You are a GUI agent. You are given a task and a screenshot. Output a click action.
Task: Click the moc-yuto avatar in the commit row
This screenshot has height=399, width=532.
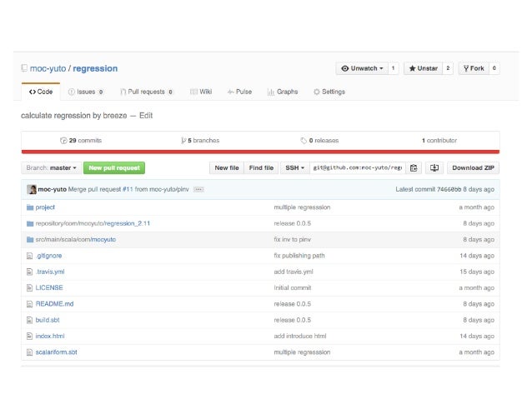click(x=31, y=189)
